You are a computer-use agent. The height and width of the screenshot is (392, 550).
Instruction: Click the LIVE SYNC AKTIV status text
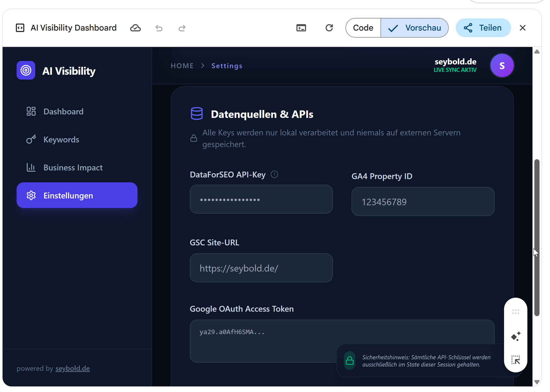tap(455, 70)
